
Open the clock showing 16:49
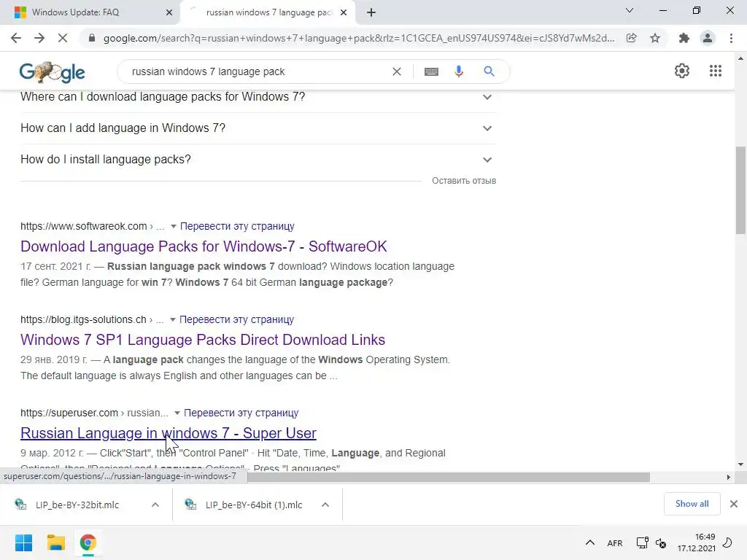click(x=696, y=542)
